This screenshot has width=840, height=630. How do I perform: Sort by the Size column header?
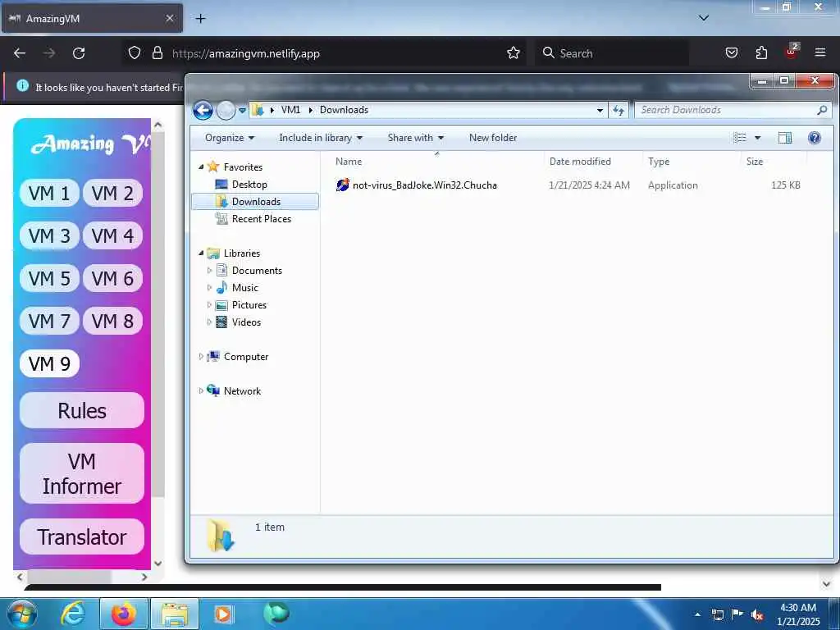pyautogui.click(x=755, y=162)
